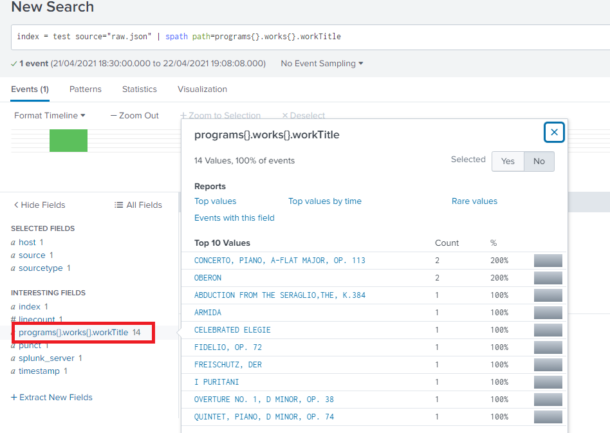610x433 pixels.
Task: Switch to the Visualization tab
Action: pos(202,89)
